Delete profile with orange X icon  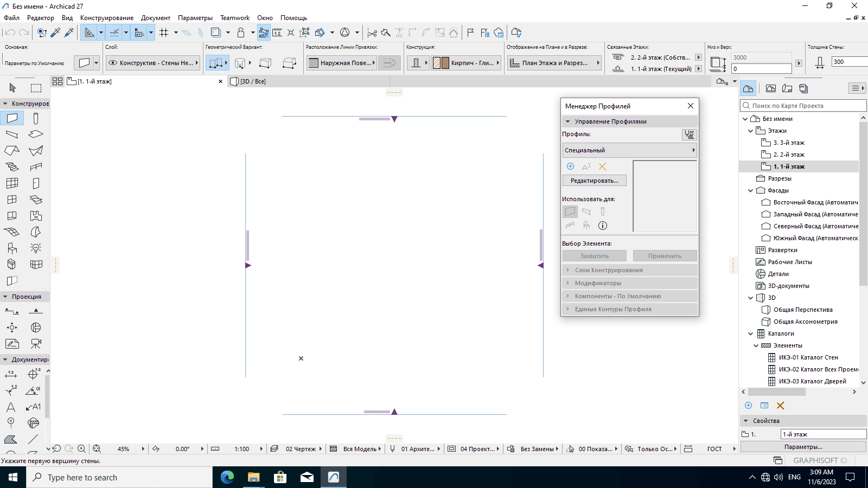(x=603, y=166)
